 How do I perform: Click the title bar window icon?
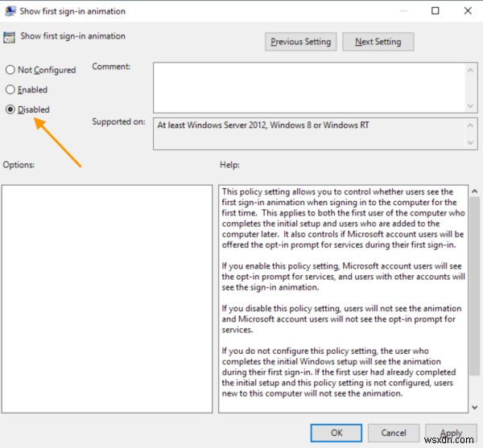click(10, 11)
